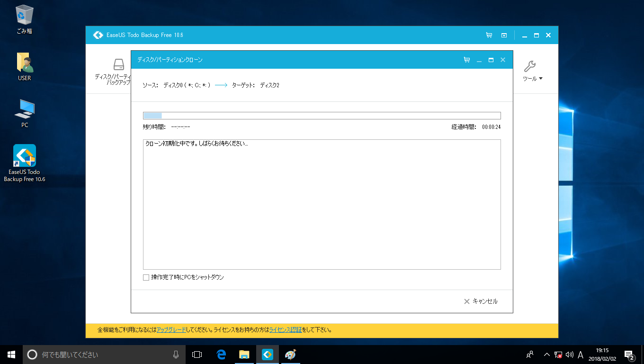This screenshot has width=644, height=364.
Task: Enable shutdown PC when operation completes checkbox
Action: tap(146, 277)
